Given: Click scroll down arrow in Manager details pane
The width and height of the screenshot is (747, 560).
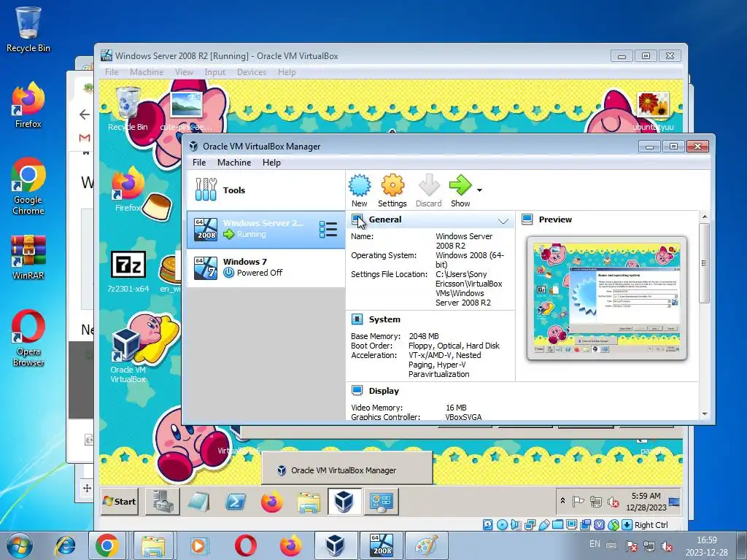Looking at the screenshot, I should 705,414.
